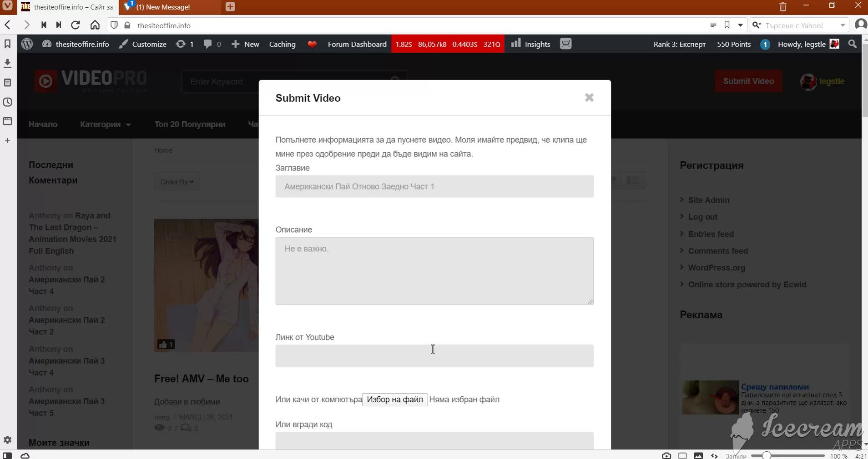Image resolution: width=868 pixels, height=459 pixels.
Task: Click the Избор на файл button
Action: pos(394,399)
